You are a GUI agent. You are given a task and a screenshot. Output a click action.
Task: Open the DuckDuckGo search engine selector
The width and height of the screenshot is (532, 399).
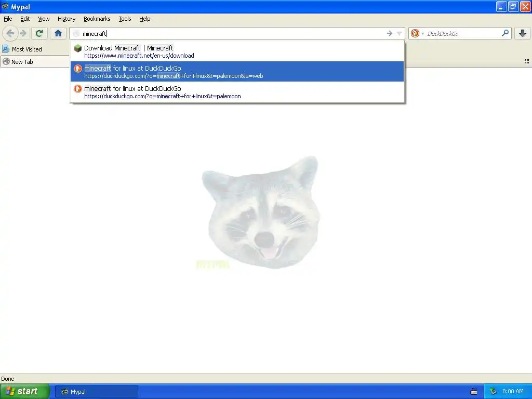(x=417, y=33)
